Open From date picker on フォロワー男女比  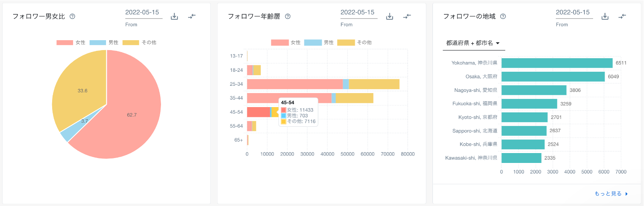(144, 13)
